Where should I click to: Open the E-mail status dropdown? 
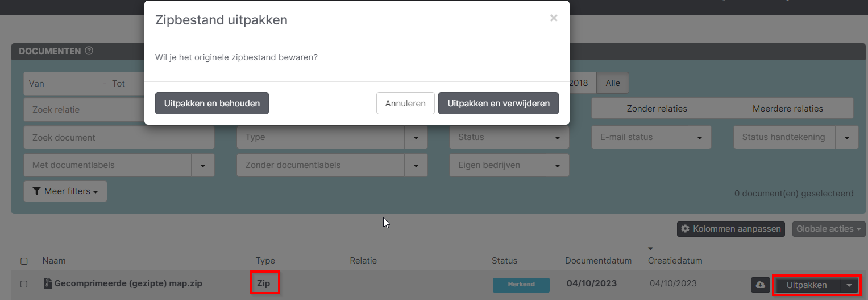click(x=699, y=137)
